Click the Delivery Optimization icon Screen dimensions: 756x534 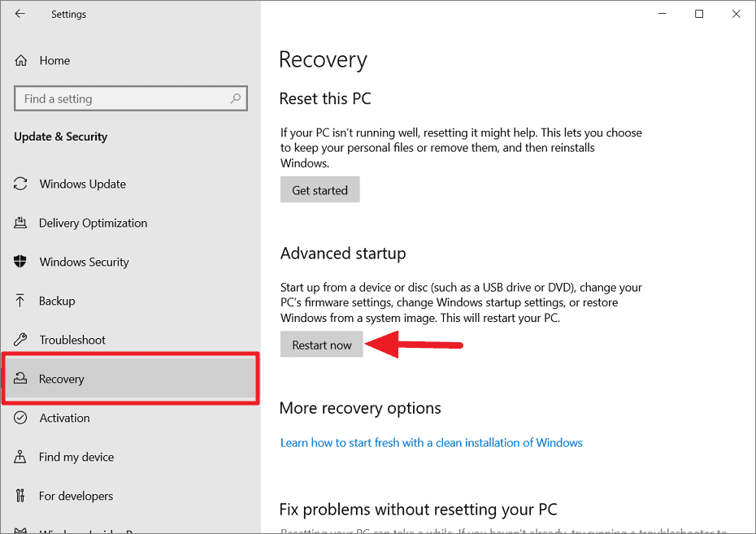point(20,223)
